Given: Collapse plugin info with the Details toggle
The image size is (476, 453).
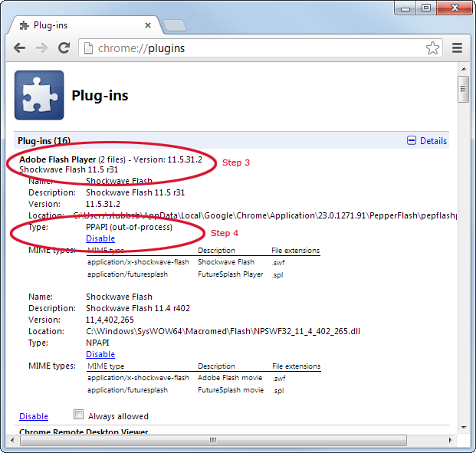Looking at the screenshot, I should click(x=426, y=140).
